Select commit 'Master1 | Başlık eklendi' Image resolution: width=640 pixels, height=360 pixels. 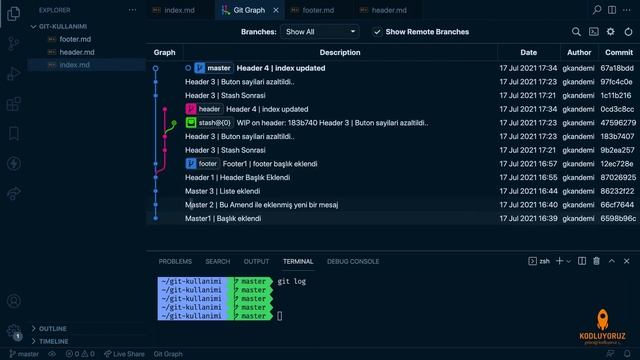tap(223, 218)
